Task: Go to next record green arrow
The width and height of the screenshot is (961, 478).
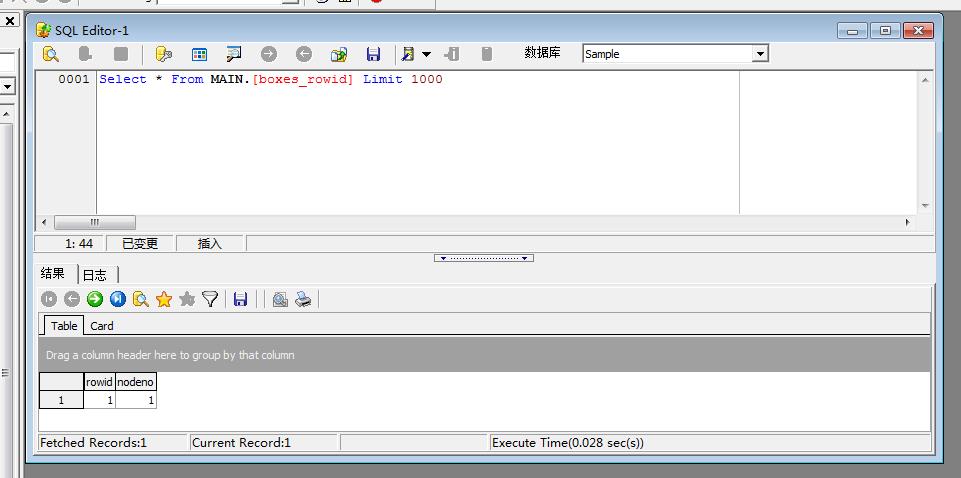Action: pos(95,299)
